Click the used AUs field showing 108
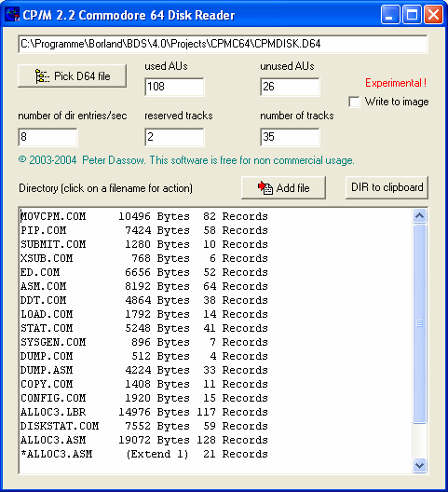The image size is (448, 492). click(174, 87)
